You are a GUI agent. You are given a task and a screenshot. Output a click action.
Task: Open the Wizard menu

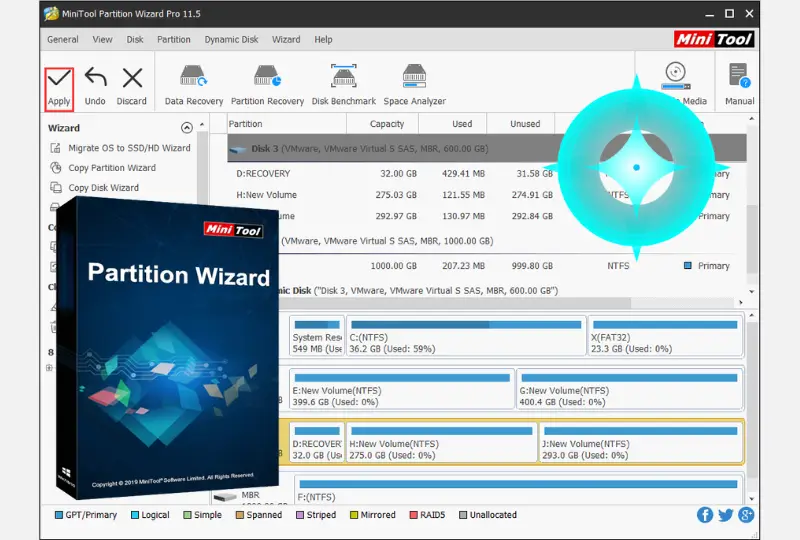[x=286, y=39]
